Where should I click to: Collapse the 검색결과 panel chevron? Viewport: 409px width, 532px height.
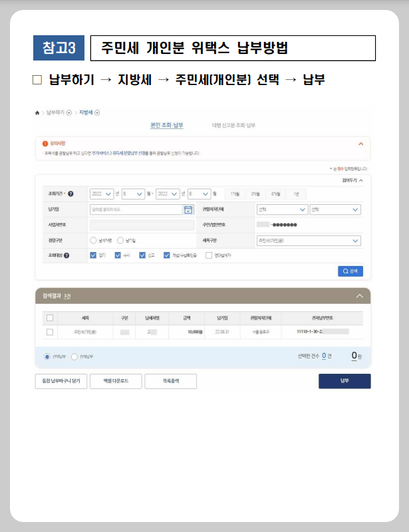(359, 296)
